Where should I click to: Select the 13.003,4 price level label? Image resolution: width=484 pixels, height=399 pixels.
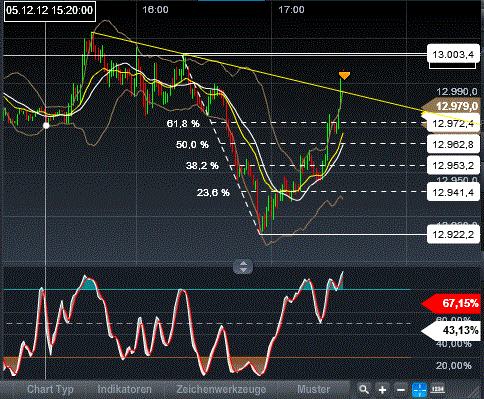coord(453,54)
